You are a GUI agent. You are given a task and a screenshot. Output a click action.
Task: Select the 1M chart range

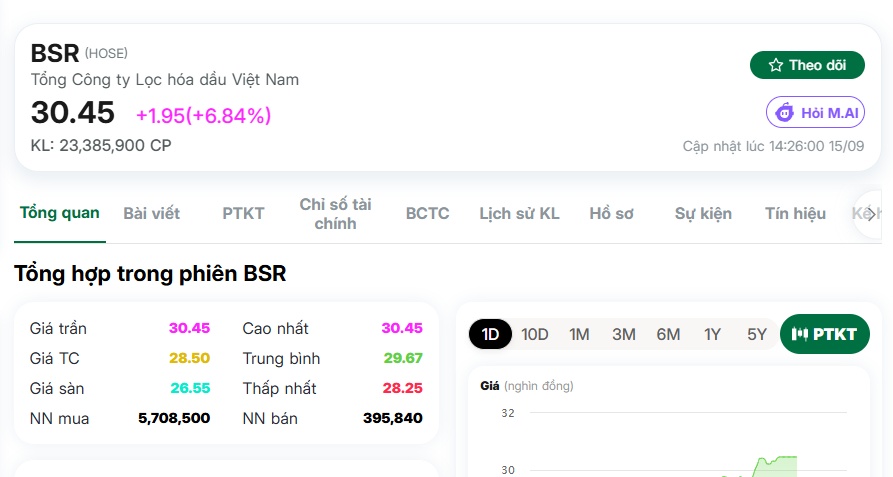point(579,334)
